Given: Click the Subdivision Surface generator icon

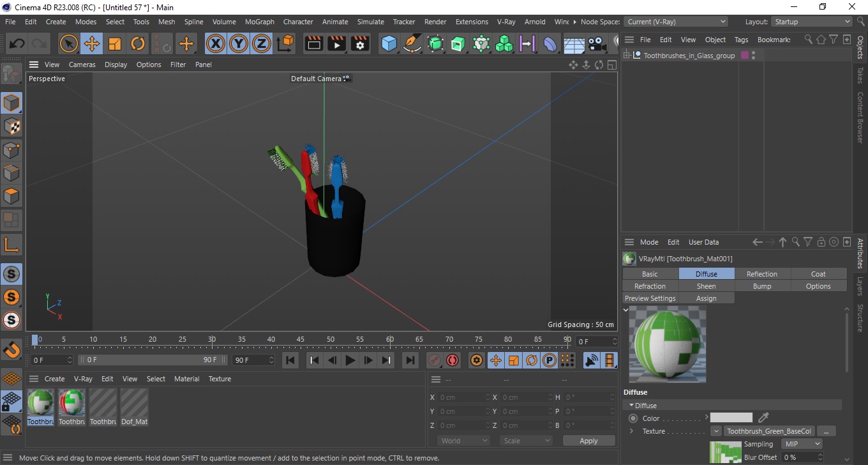Looking at the screenshot, I should click(x=435, y=44).
